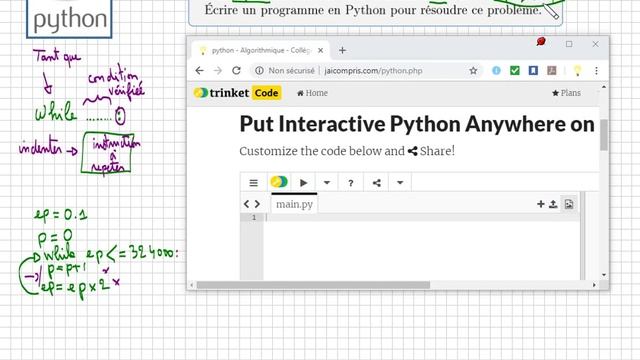Click the trinket logo

[221, 93]
